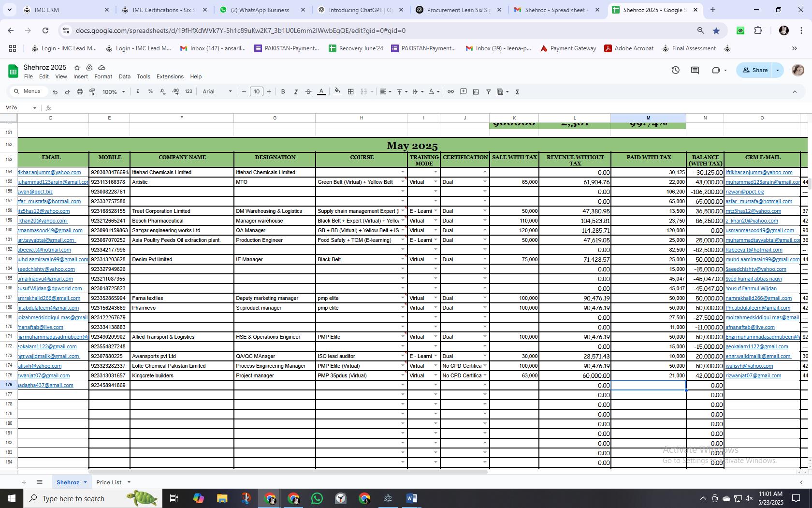
Task: Select Company Name cell Bosch Pharmaceutical
Action: (x=182, y=221)
